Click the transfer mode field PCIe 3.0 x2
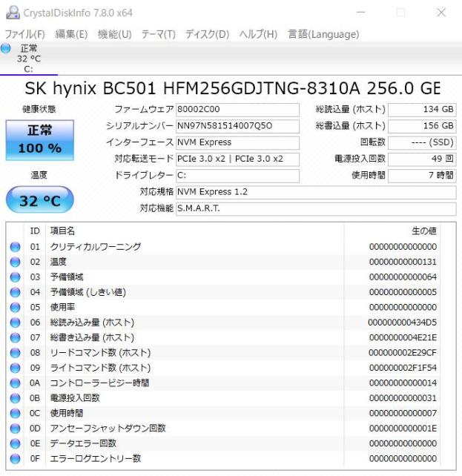462x476 pixels. tap(237, 159)
